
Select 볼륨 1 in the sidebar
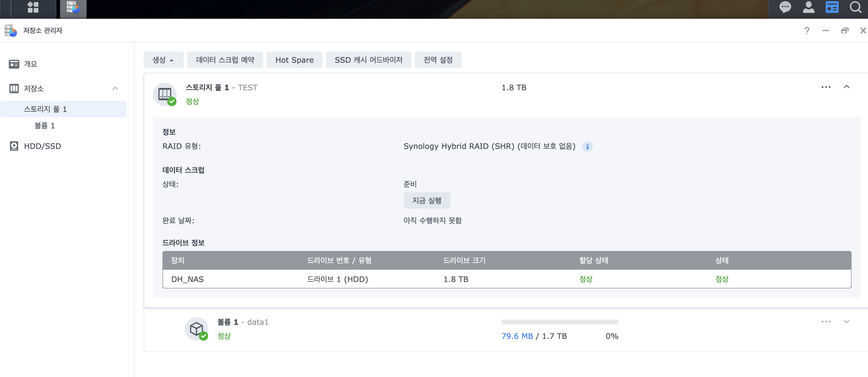45,126
